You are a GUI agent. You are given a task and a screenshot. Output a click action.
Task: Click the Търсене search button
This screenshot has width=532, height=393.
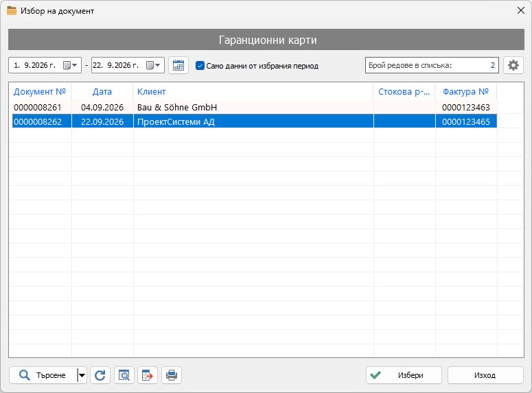43,375
